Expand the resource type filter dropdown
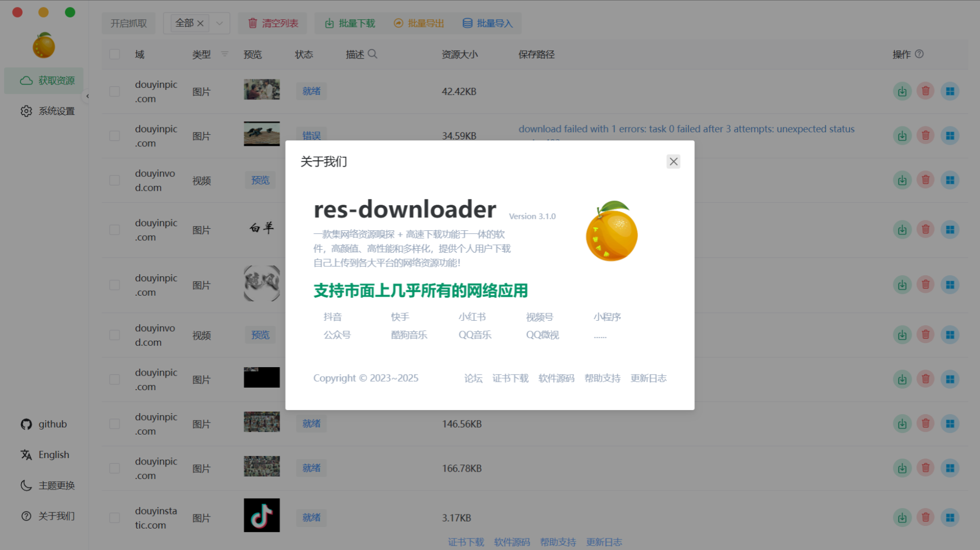The width and height of the screenshot is (980, 550). 219,23
